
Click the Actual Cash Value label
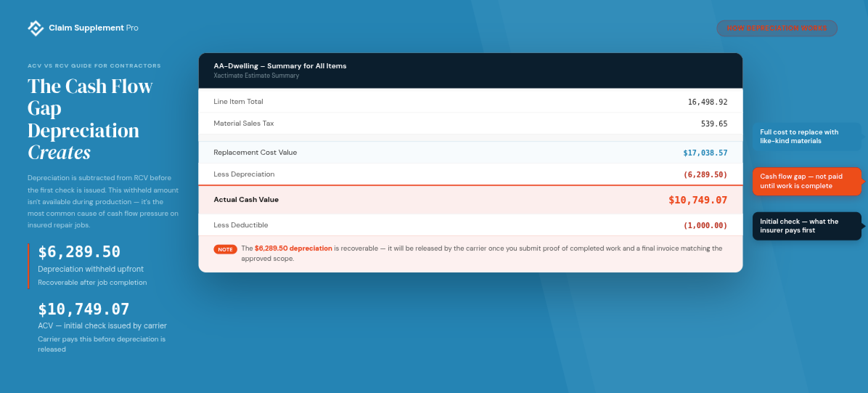[246, 200]
